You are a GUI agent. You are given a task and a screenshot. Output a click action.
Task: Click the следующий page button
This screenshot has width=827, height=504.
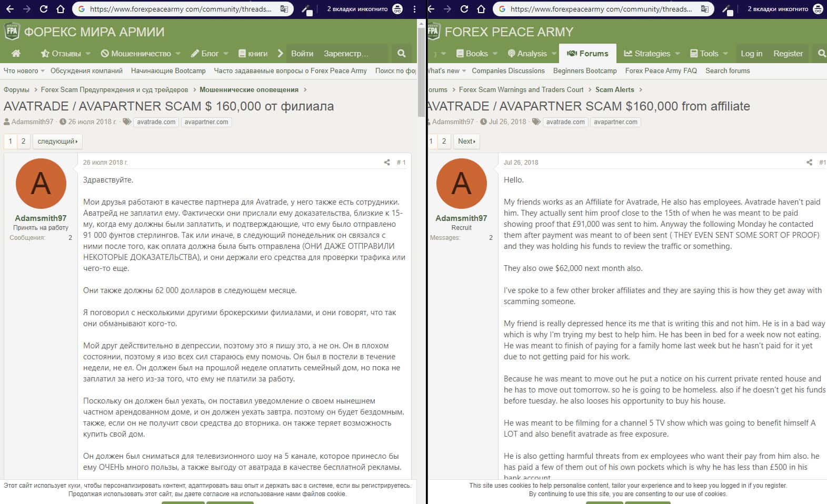pos(57,141)
